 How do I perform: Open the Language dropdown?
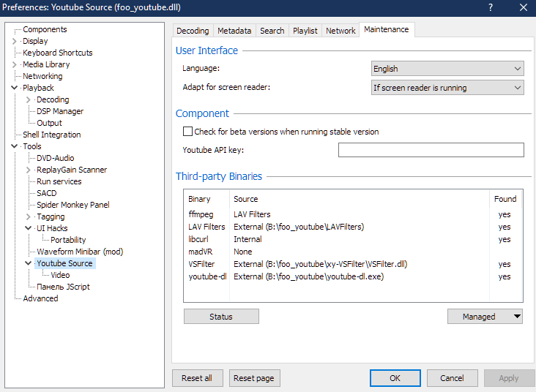(447, 69)
